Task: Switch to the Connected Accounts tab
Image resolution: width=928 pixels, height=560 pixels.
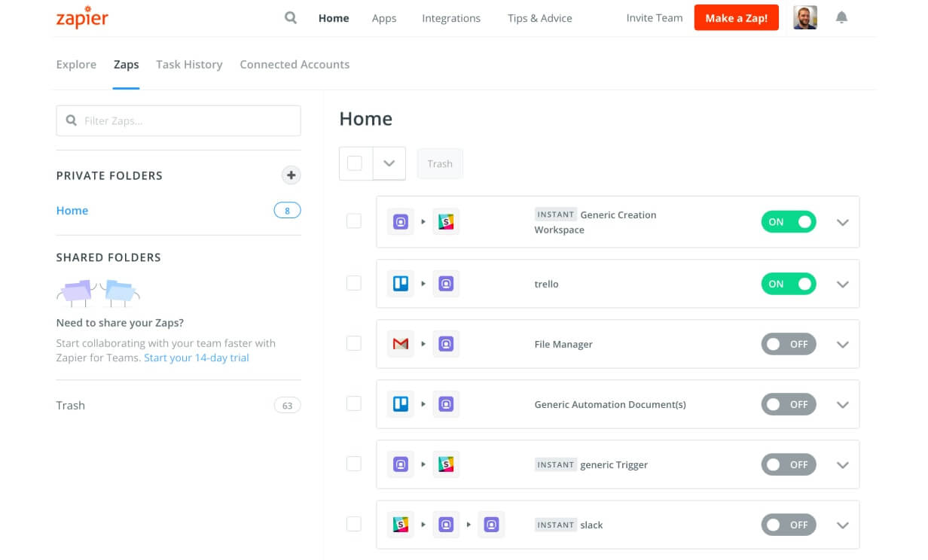Action: pyautogui.click(x=295, y=65)
